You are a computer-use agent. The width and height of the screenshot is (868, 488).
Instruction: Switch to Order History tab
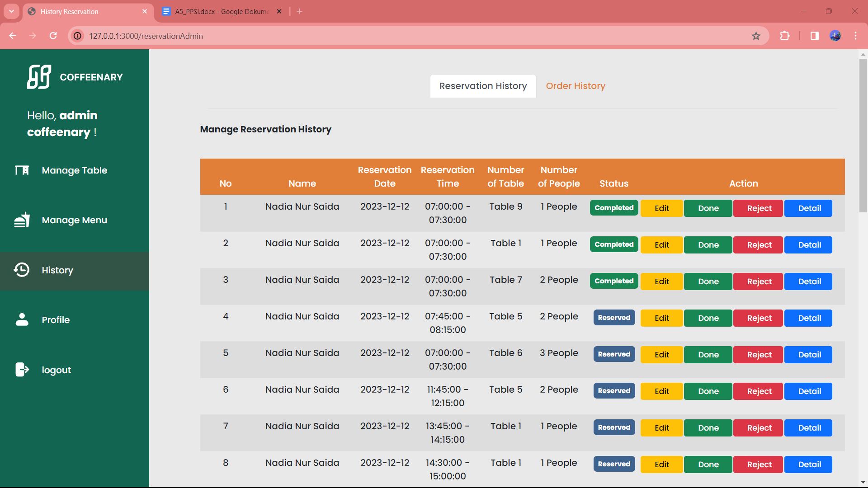[576, 86]
